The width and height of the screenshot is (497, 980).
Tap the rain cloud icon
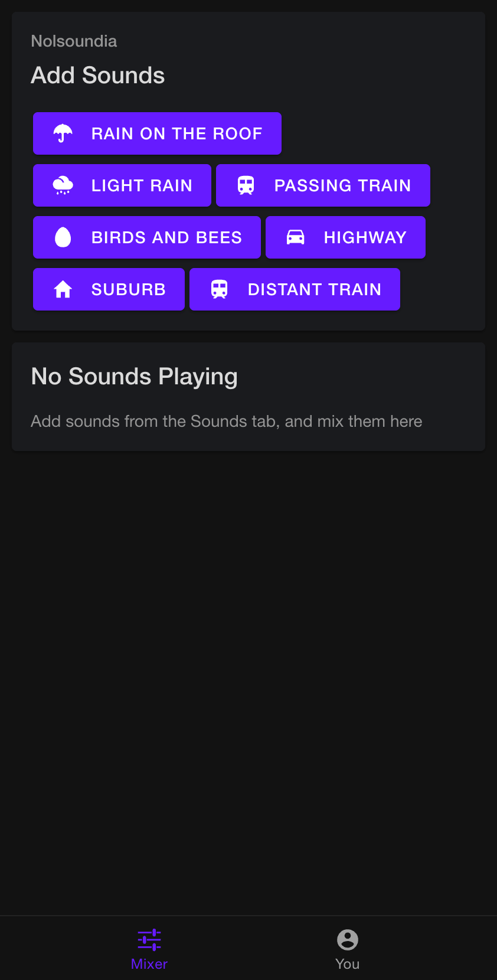[x=63, y=185]
